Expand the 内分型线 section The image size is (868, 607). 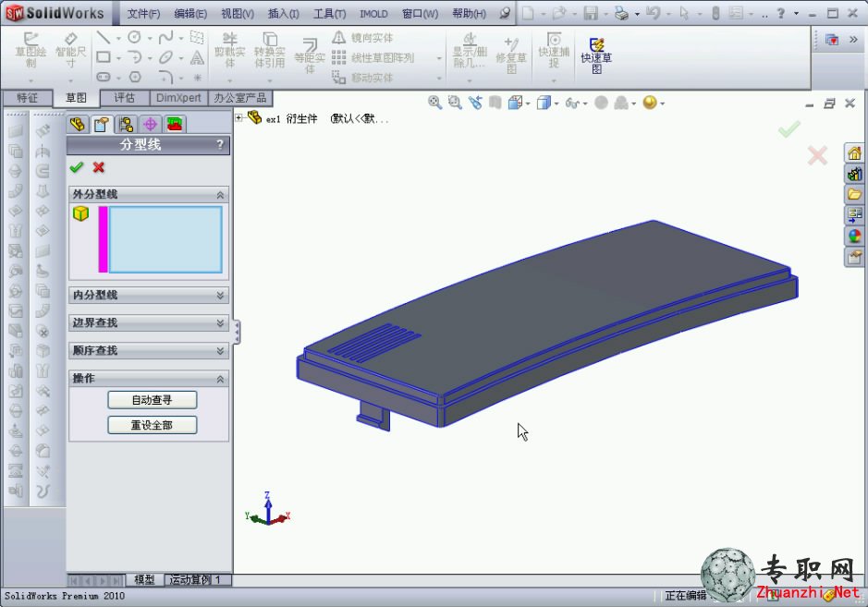(x=220, y=296)
